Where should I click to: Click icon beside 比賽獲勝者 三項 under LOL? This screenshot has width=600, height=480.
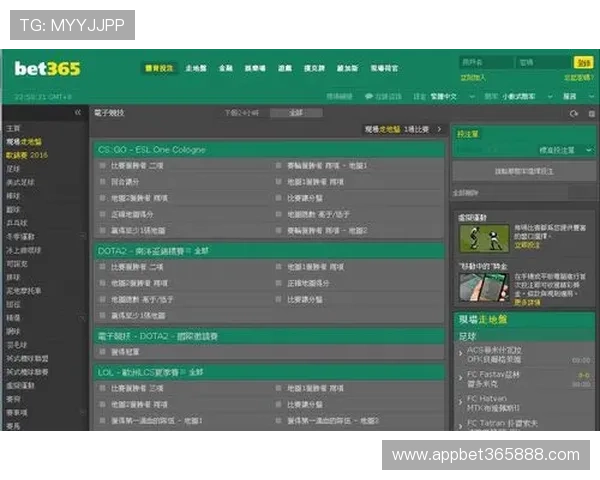coord(103,388)
